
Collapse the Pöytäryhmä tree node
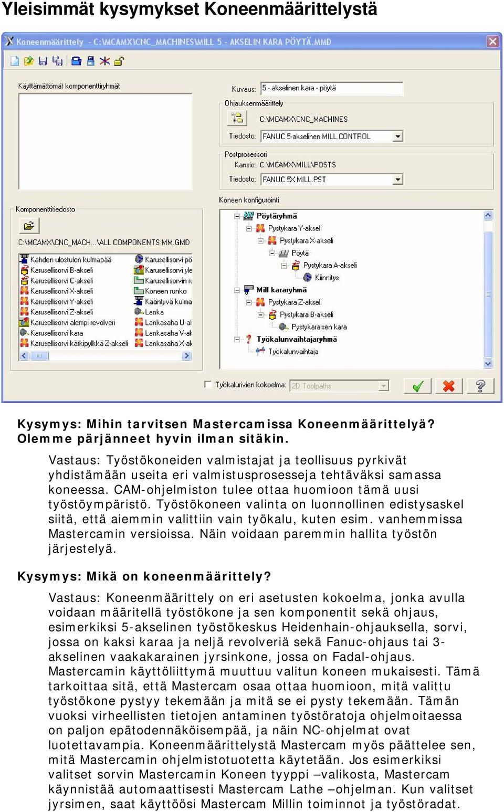[237, 216]
